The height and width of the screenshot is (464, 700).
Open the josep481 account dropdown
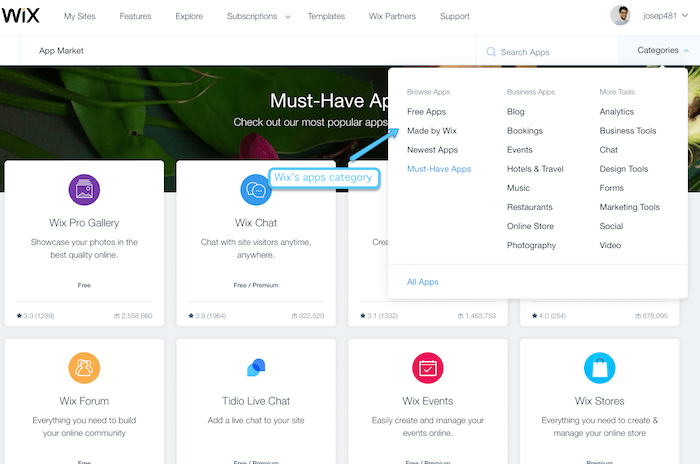665,16
